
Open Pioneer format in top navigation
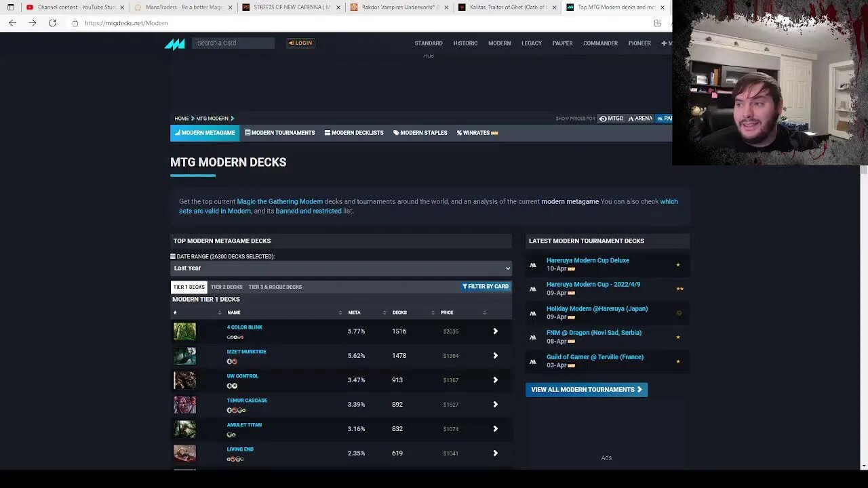639,43
